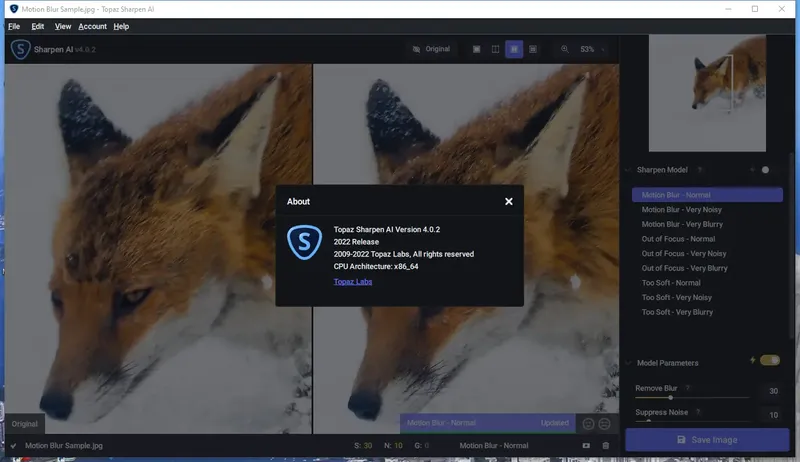This screenshot has width=800, height=462.
Task: Click the Motion Blur - Normal text in file row
Action: coord(494,446)
